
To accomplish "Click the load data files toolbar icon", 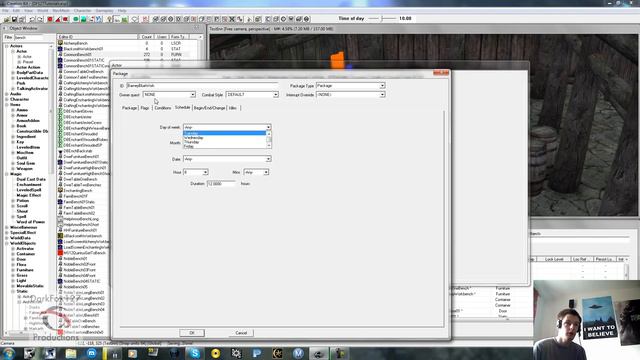I will point(7,19).
